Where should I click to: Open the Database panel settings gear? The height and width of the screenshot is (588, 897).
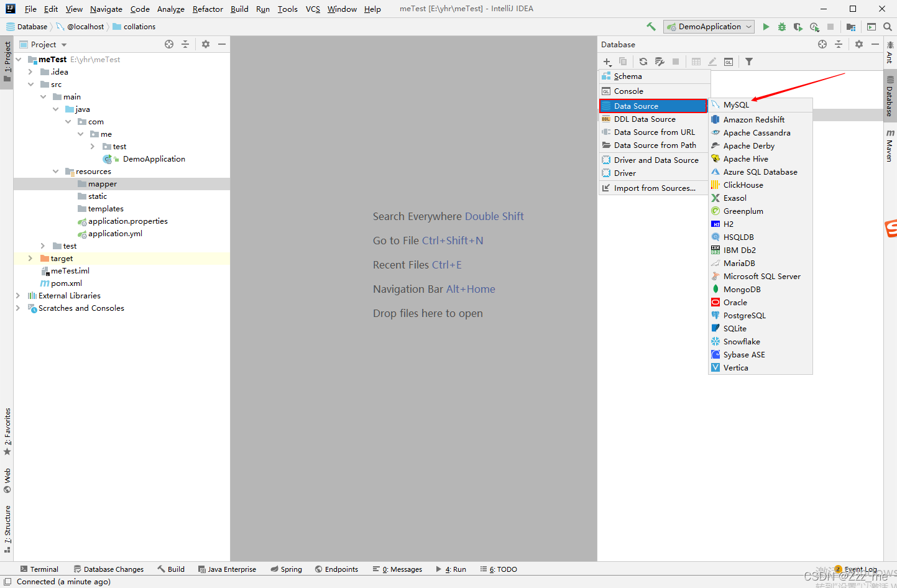pos(859,44)
